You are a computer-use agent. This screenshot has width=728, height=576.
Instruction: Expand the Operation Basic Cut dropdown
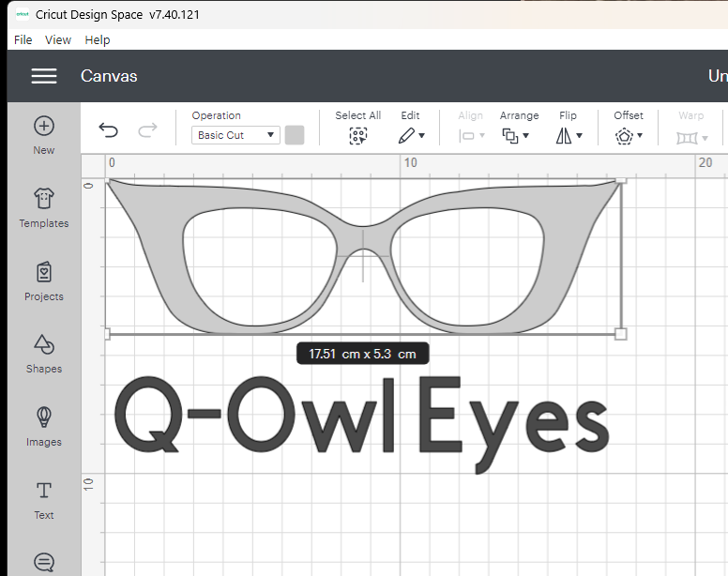[x=235, y=135]
